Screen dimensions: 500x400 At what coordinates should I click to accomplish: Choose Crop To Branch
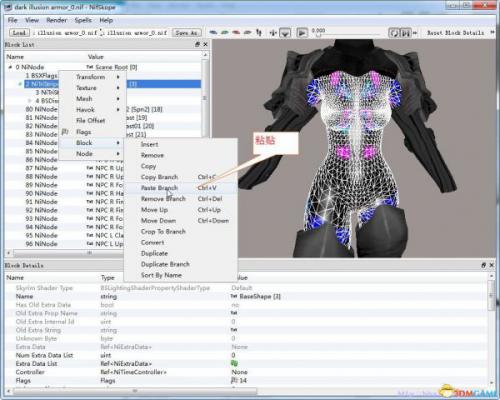point(181,232)
